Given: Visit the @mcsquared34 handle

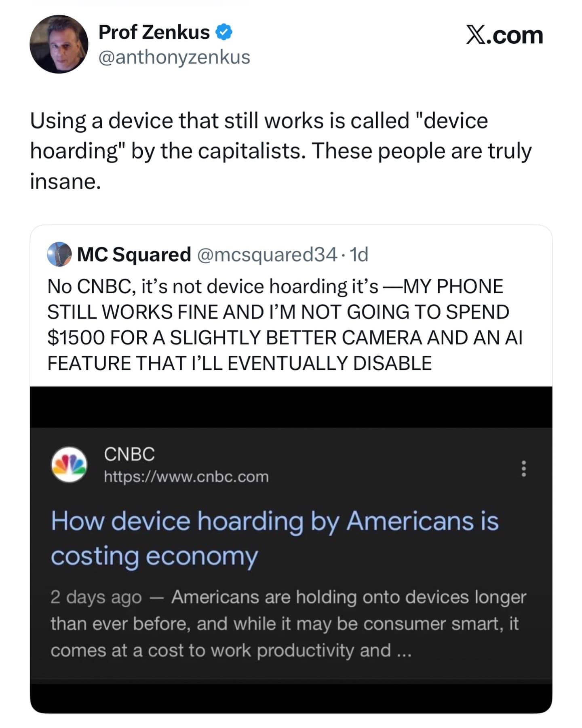Looking at the screenshot, I should 267,254.
